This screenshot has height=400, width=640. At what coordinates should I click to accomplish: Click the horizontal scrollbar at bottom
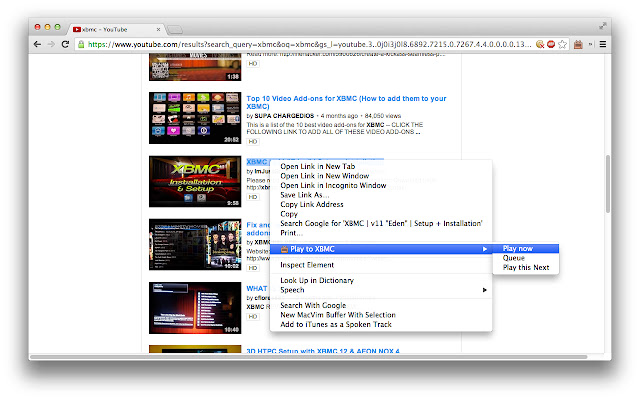[309, 357]
